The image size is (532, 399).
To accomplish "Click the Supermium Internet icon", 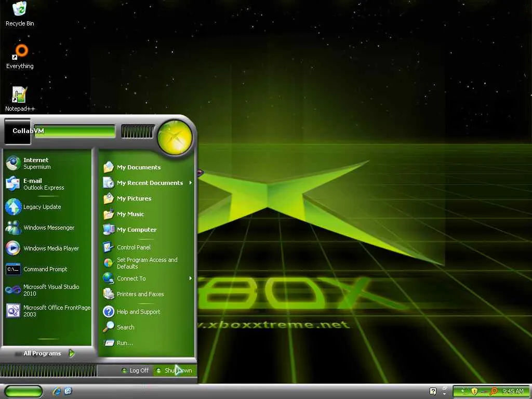I will (x=13, y=163).
